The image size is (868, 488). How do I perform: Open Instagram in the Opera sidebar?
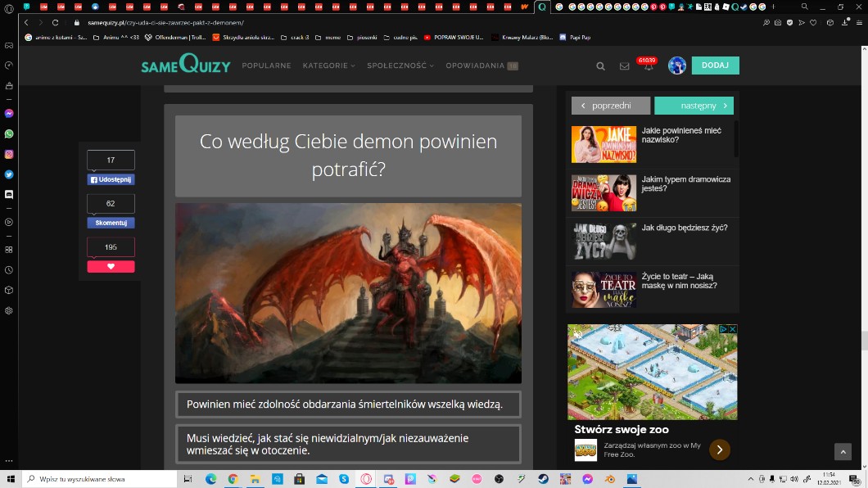click(x=9, y=154)
